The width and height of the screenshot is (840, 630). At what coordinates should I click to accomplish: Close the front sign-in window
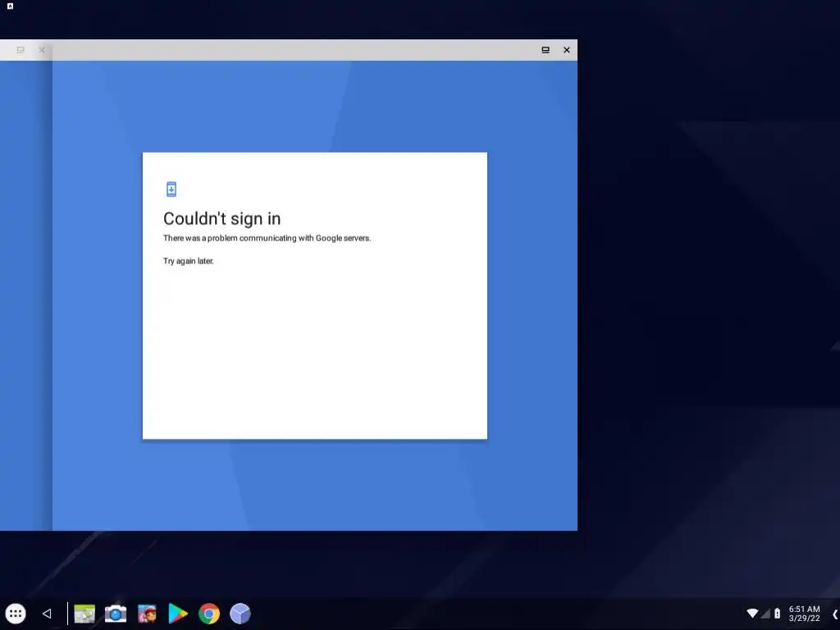tap(566, 50)
